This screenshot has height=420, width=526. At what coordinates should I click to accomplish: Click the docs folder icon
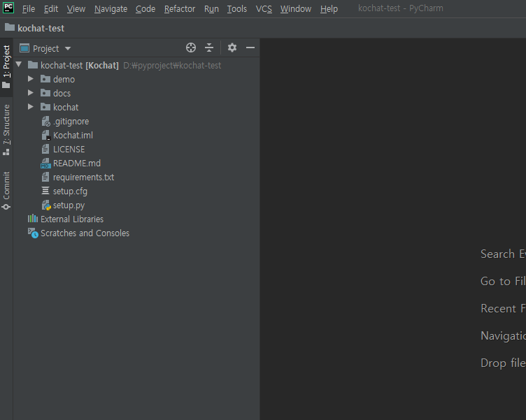45,93
